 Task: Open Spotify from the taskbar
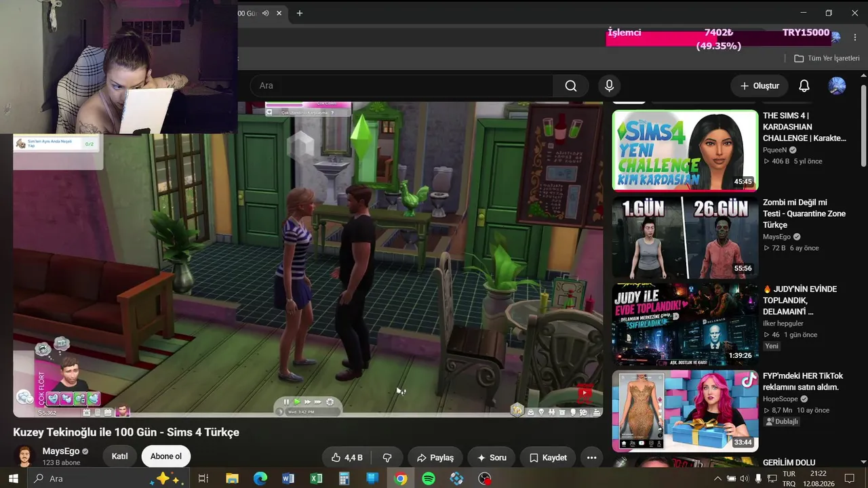[x=429, y=479]
